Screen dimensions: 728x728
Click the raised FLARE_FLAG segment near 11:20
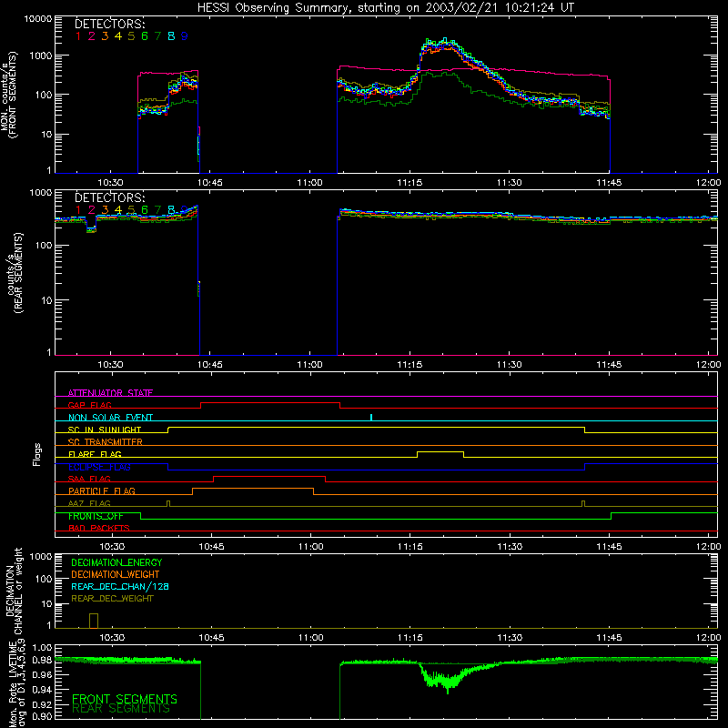click(x=440, y=451)
